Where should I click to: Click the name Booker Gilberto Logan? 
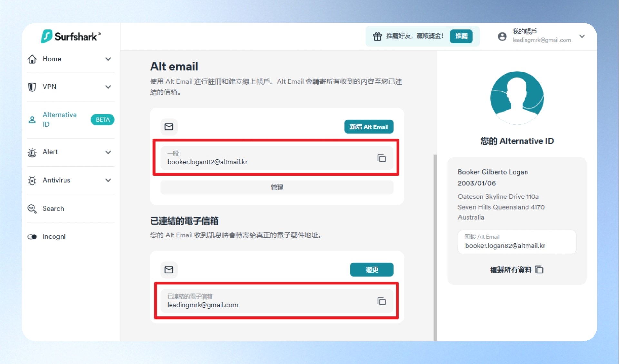493,172
